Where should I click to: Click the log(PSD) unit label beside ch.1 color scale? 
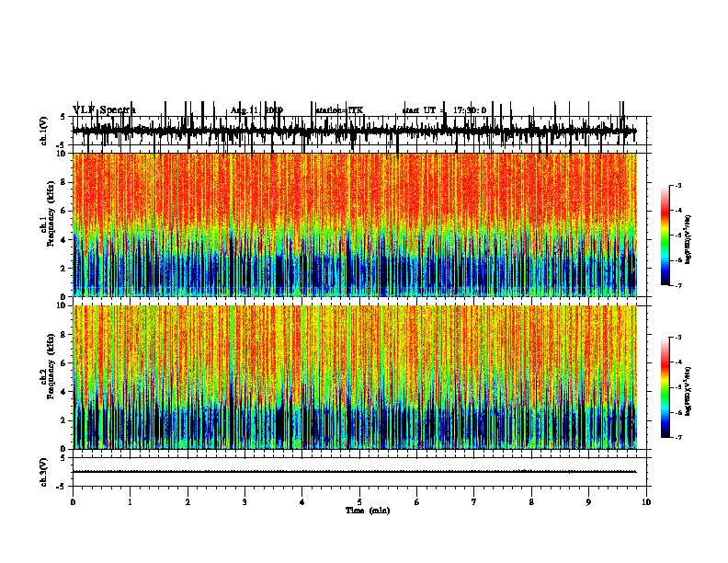[x=688, y=239]
